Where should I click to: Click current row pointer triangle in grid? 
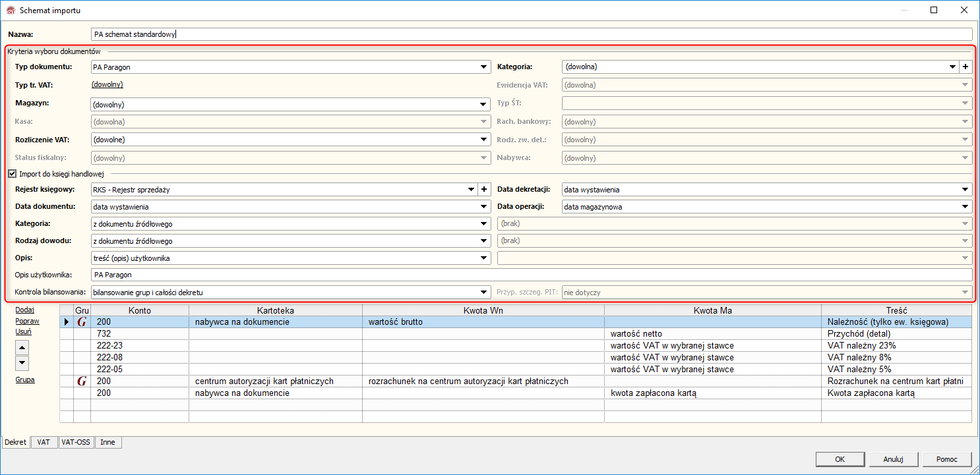click(66, 322)
